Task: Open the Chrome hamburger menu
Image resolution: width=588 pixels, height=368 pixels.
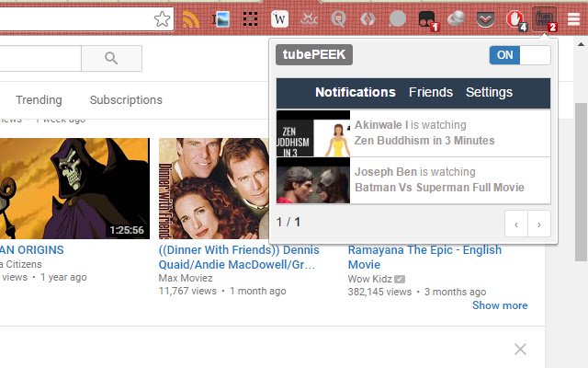Action: pos(573,18)
